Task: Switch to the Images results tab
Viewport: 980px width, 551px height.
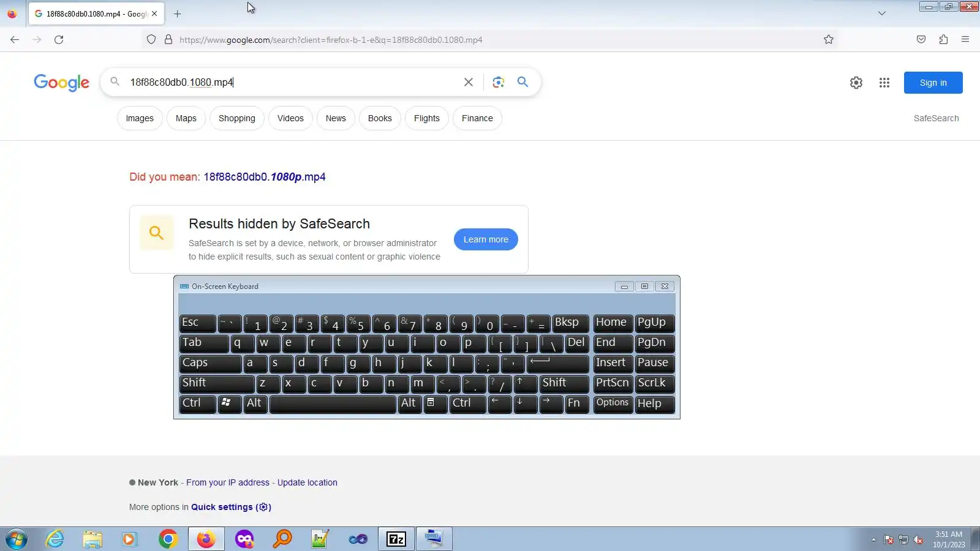Action: [140, 118]
